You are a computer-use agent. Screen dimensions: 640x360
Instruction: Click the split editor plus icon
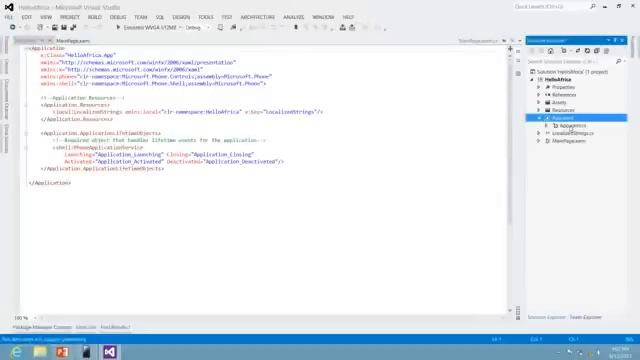[510, 49]
